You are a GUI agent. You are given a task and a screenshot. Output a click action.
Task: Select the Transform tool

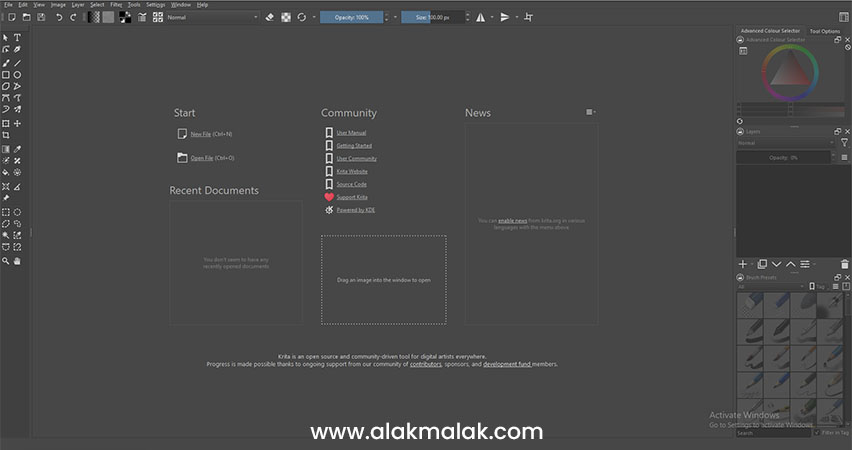(6, 124)
